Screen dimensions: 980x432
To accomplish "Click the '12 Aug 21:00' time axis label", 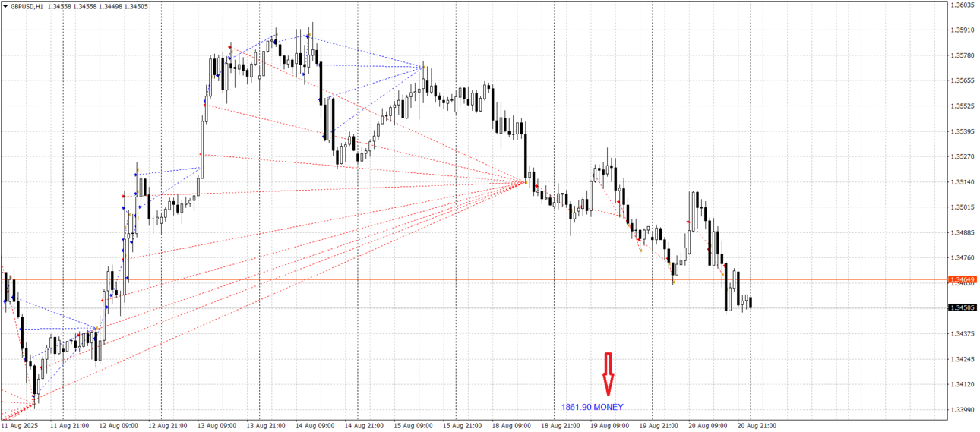I will click(167, 426).
